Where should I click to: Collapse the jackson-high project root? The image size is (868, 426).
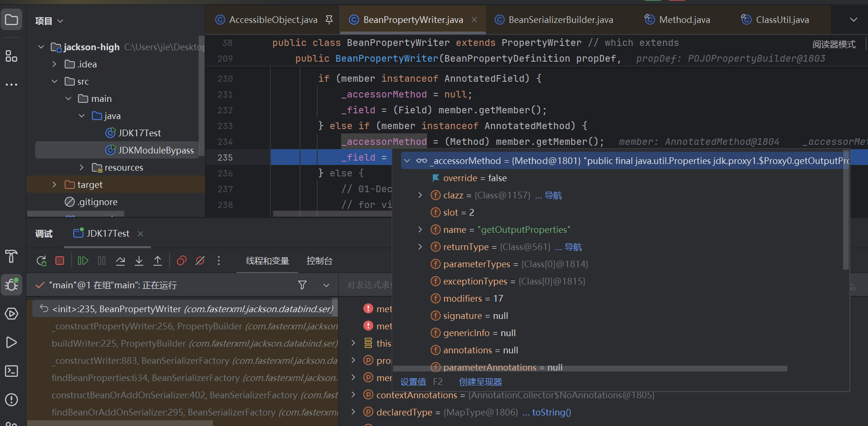[x=41, y=47]
